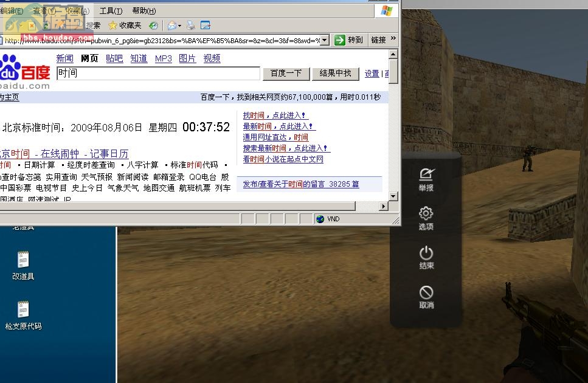Viewport: 588px width, 383px height.
Task: Click the 结果中找 button
Action: pos(335,74)
